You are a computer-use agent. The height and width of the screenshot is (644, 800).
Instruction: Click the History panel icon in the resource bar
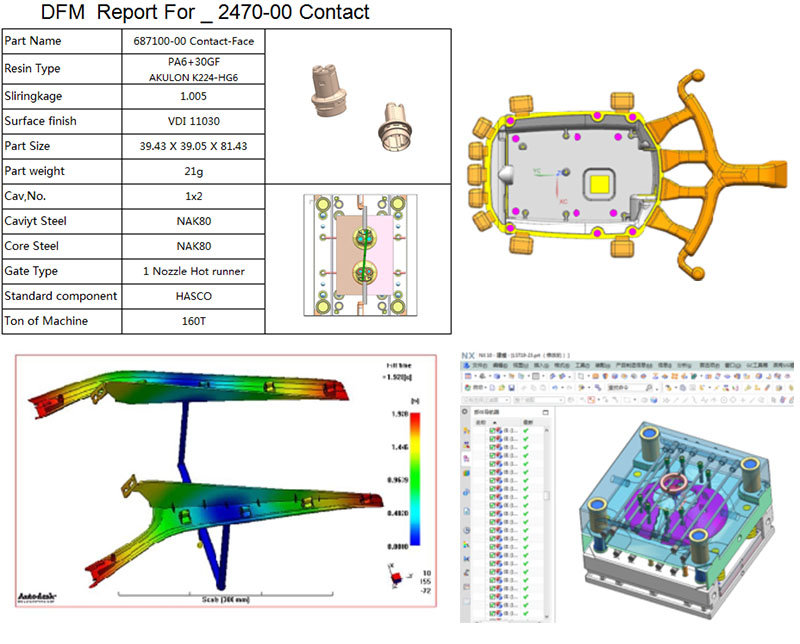pos(464,528)
